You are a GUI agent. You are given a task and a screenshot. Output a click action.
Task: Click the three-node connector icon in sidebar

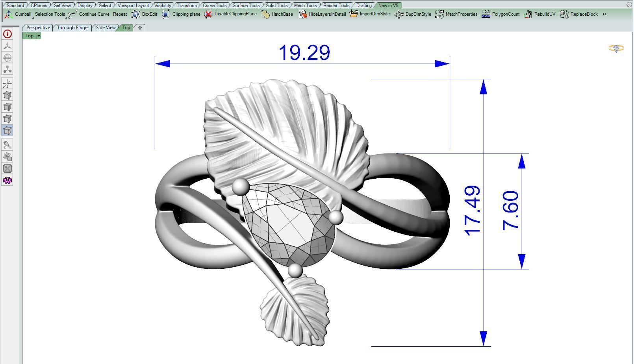click(x=7, y=69)
